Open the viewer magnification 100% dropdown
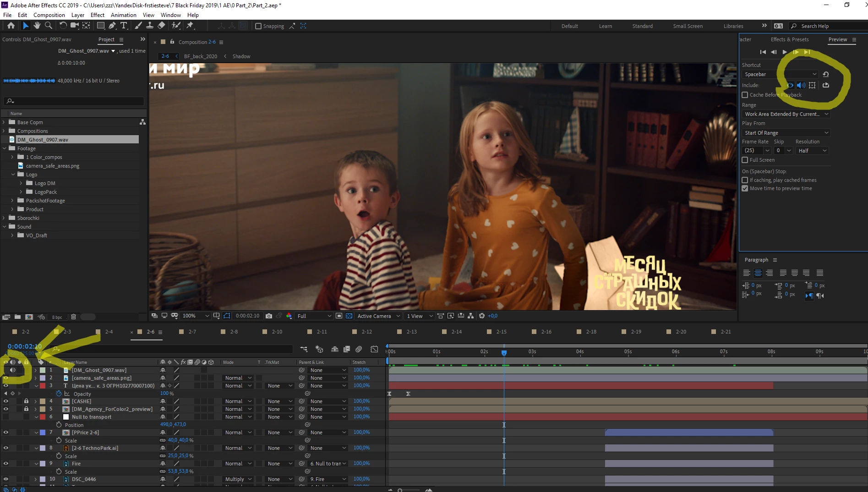 coord(196,316)
